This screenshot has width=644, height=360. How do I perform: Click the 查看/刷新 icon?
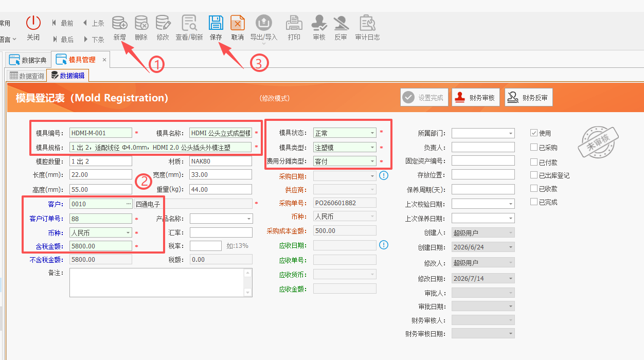(189, 23)
